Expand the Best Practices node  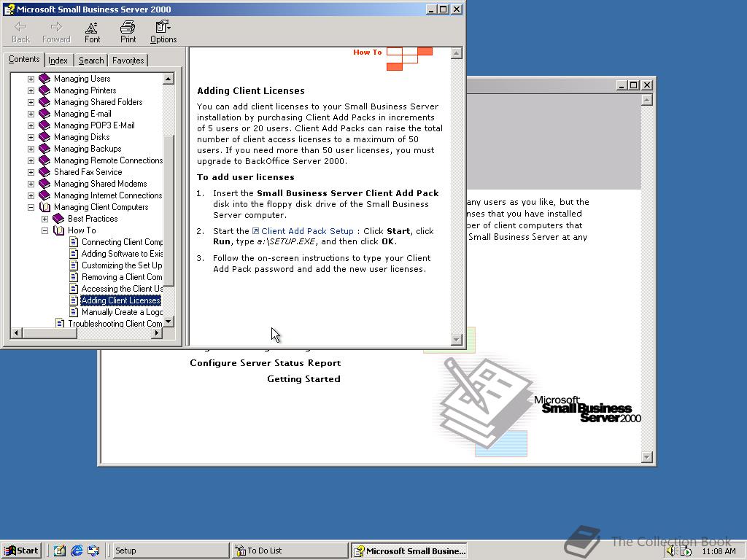[x=44, y=219]
